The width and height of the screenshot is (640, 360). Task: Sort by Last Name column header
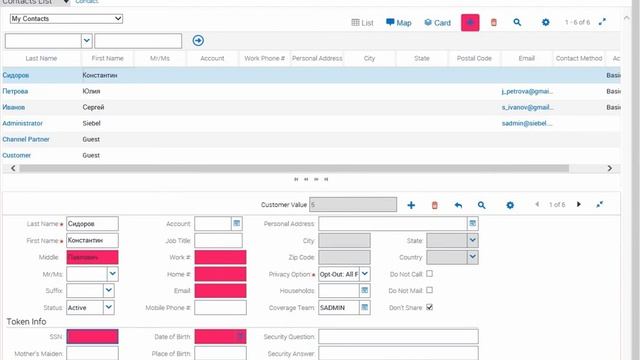point(41,58)
